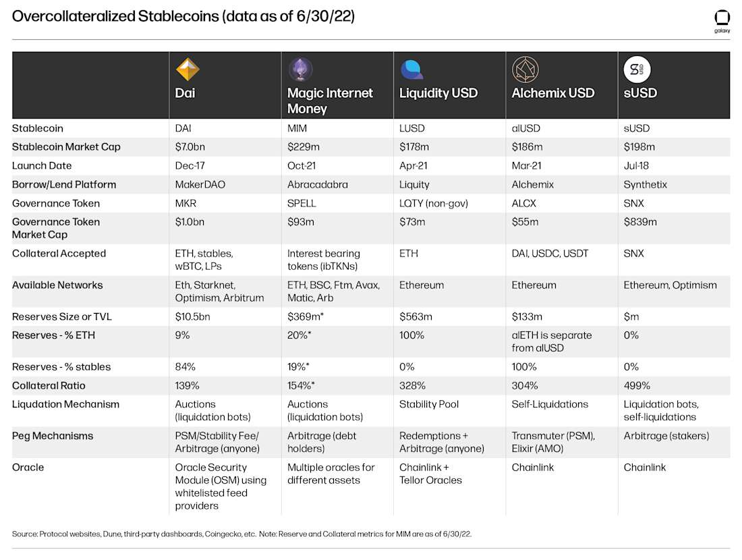Select the Magic Internet Money header text
This screenshot has height=560, width=742.
point(330,101)
